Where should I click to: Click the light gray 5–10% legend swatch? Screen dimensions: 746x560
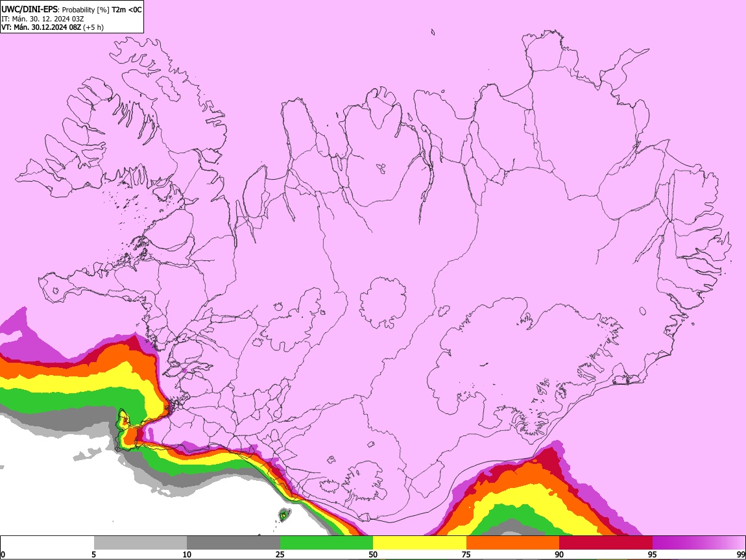coord(140,542)
